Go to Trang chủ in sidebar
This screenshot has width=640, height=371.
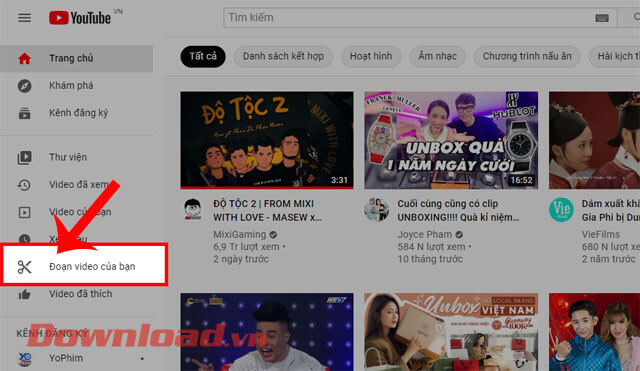tap(76, 58)
